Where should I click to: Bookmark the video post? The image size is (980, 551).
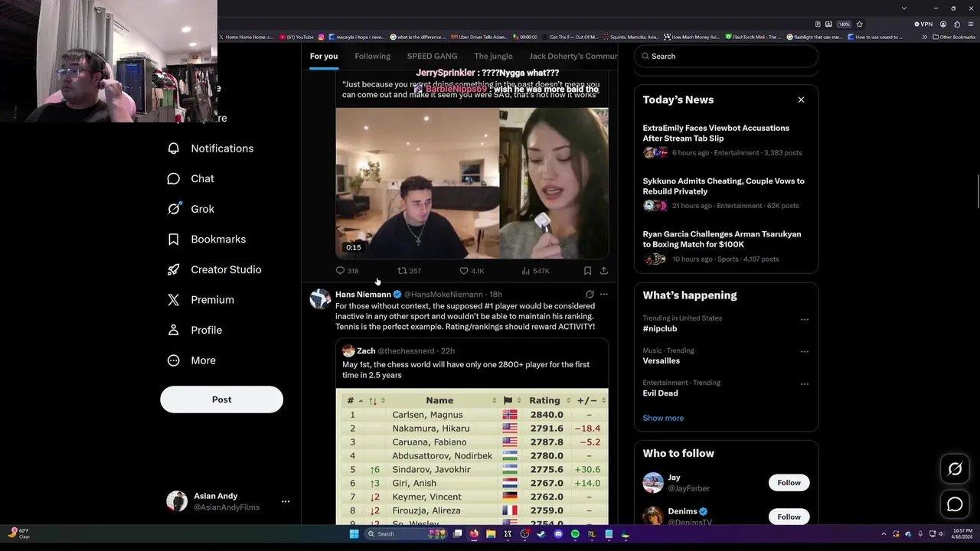pos(587,271)
